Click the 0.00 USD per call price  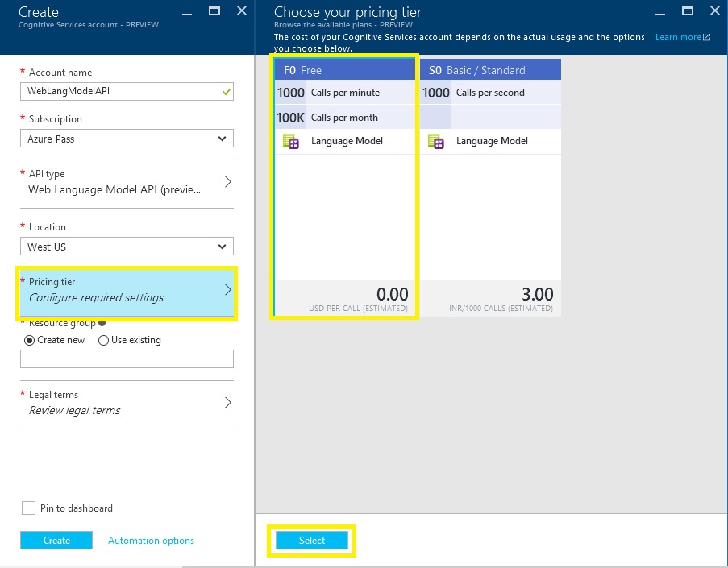(x=392, y=294)
